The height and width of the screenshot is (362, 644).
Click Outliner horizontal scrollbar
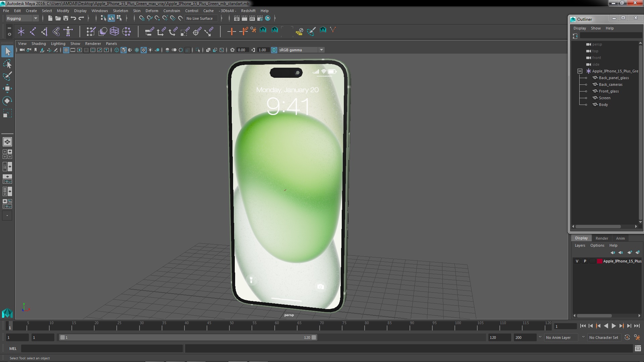[598, 227]
